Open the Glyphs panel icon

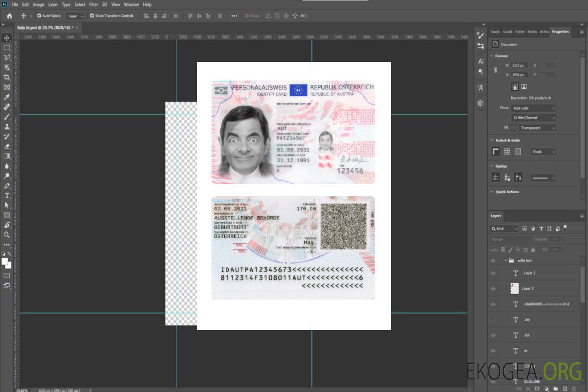(x=481, y=88)
